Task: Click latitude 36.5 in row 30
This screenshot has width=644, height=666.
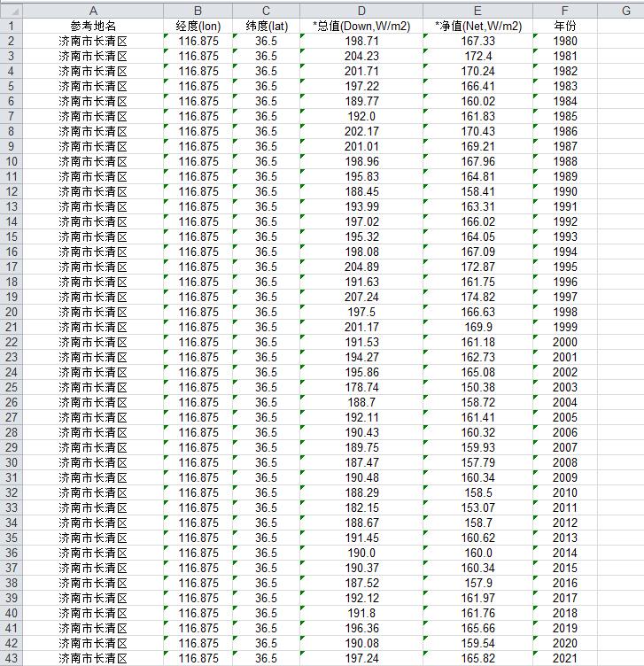Action: [267, 462]
